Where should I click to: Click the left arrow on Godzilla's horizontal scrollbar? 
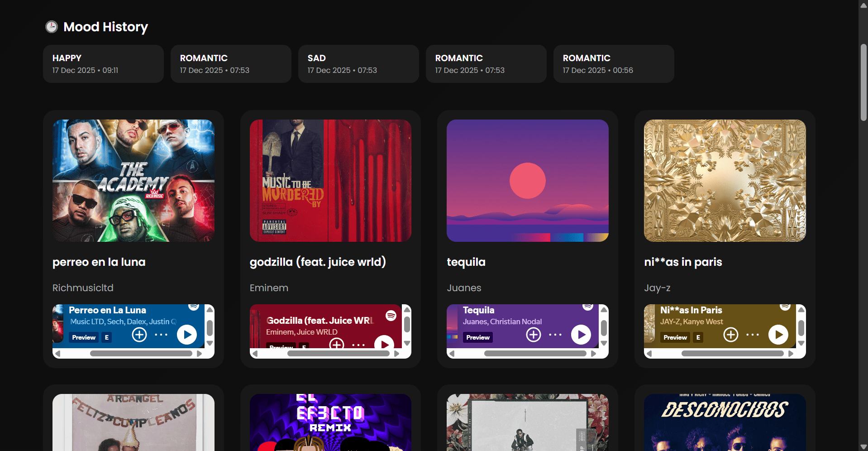point(256,354)
